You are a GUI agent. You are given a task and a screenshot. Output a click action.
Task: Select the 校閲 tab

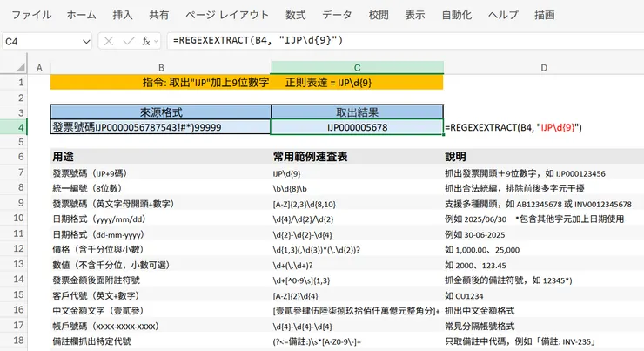pyautogui.click(x=379, y=15)
